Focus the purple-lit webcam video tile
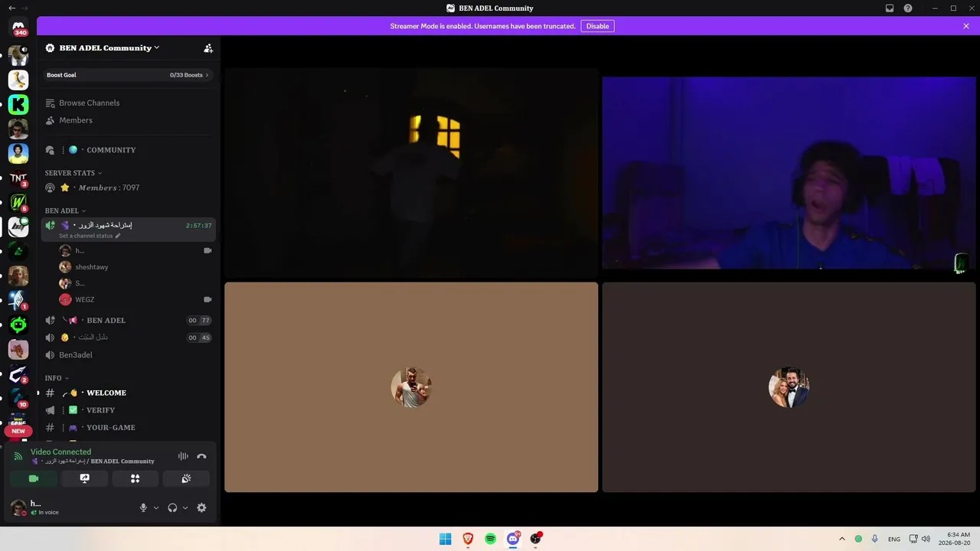The width and height of the screenshot is (980, 551). click(x=789, y=173)
